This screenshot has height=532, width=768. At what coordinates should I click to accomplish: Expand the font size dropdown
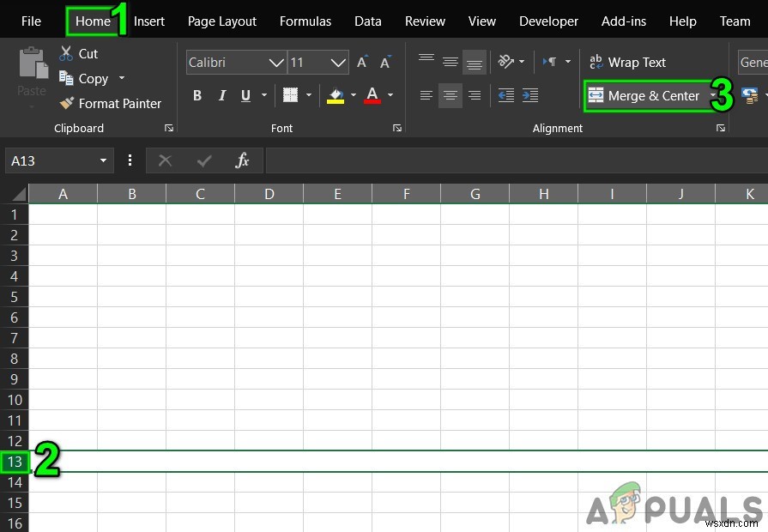coord(339,63)
